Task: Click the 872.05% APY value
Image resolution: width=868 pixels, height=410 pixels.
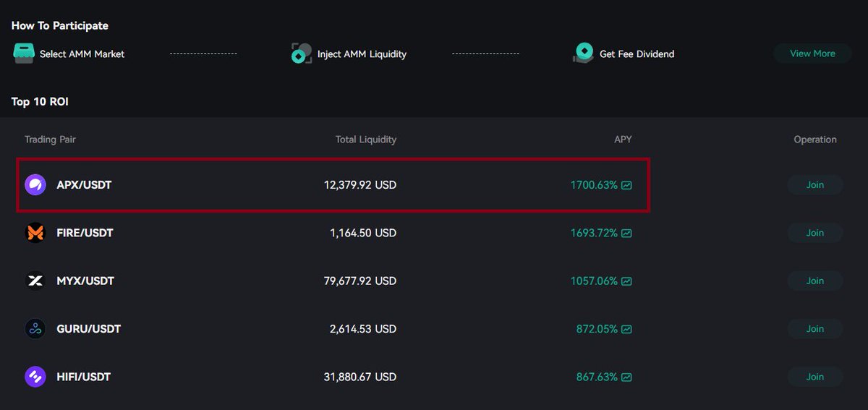Action: pos(597,329)
